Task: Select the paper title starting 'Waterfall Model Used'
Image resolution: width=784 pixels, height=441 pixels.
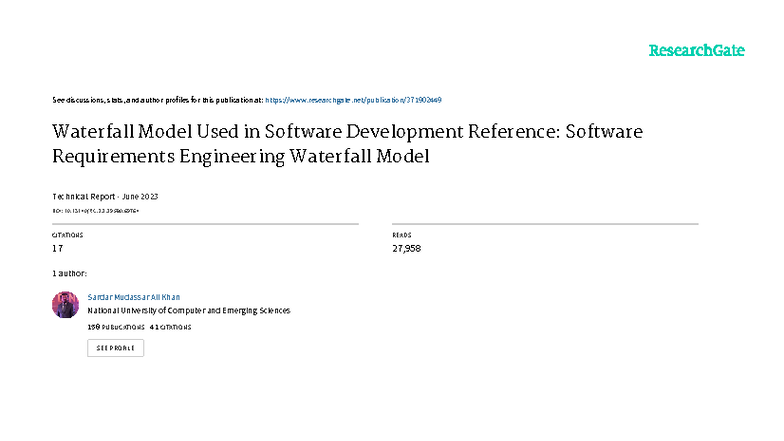Action: (347, 144)
